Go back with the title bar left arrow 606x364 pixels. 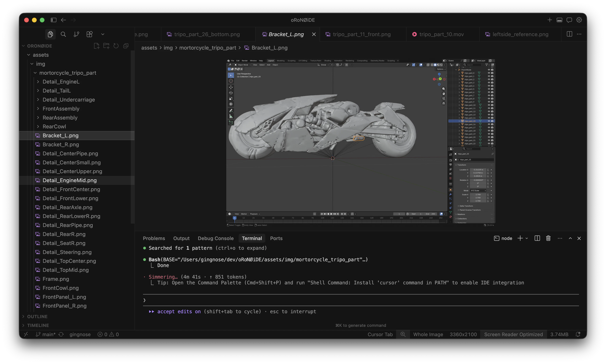(x=63, y=20)
